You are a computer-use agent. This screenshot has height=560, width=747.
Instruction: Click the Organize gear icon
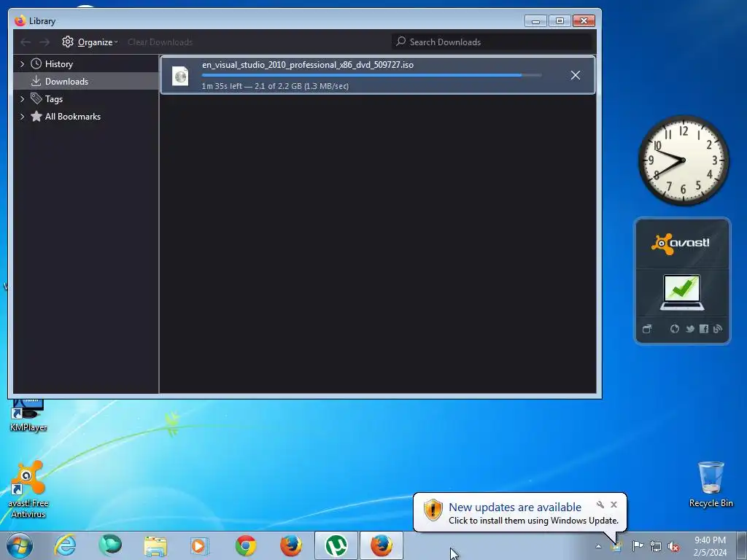point(68,42)
